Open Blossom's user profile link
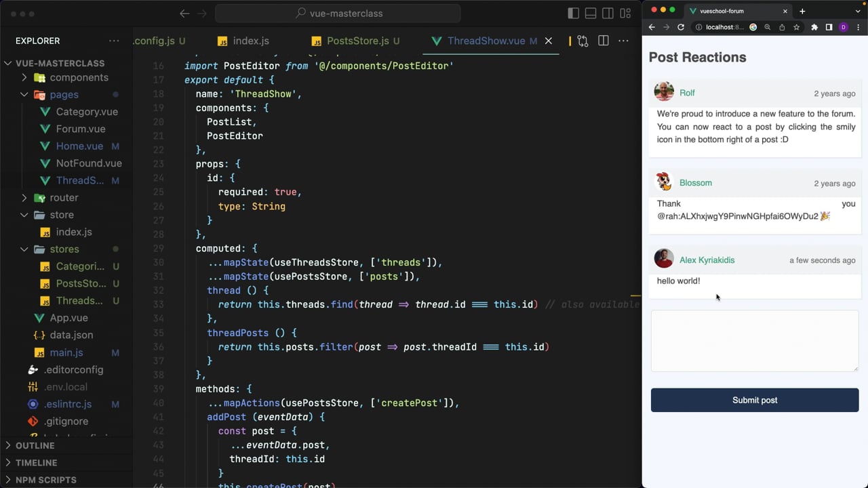 pos(696,183)
